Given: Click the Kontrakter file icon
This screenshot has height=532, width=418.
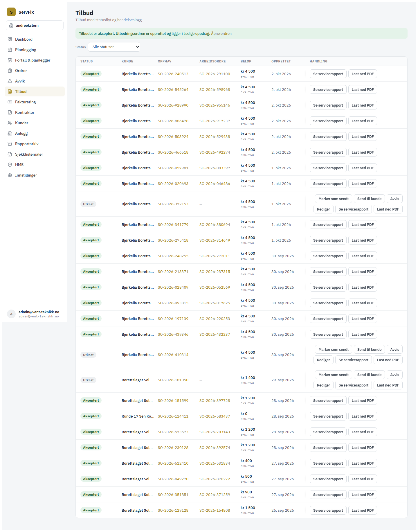Looking at the screenshot, I should tap(10, 112).
